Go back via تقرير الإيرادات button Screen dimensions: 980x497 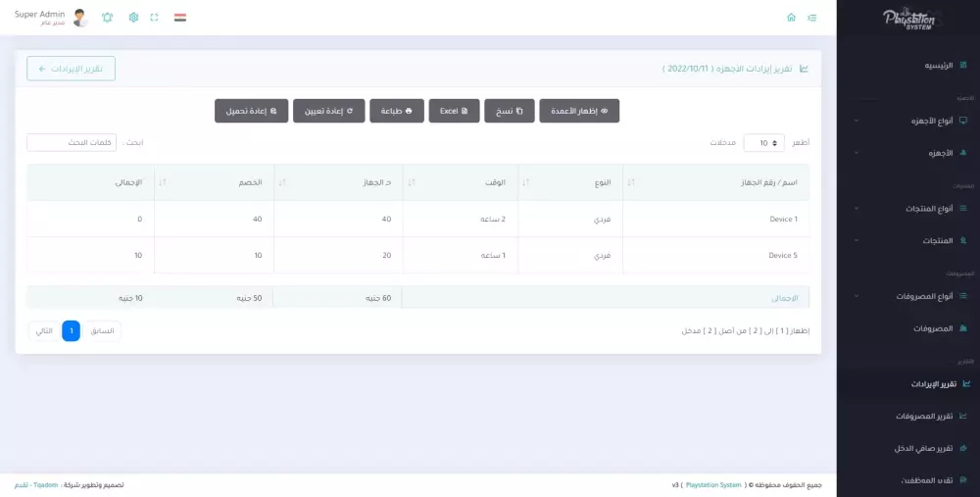click(x=72, y=69)
